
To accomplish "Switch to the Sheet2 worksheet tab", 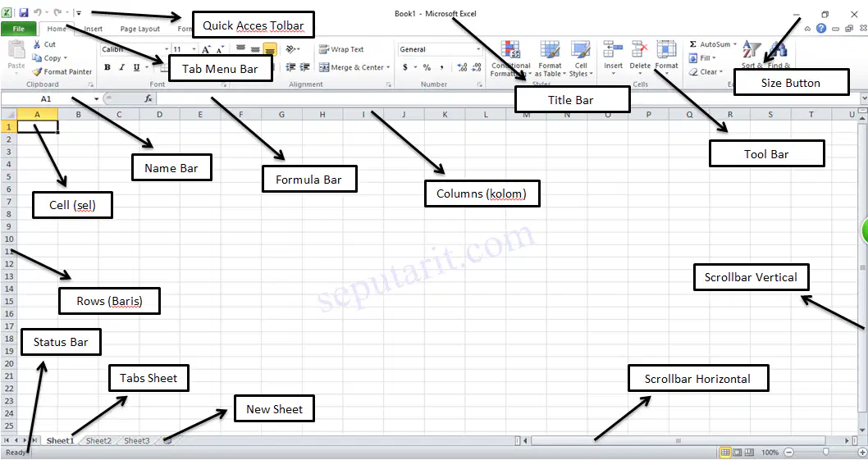I will coord(98,440).
